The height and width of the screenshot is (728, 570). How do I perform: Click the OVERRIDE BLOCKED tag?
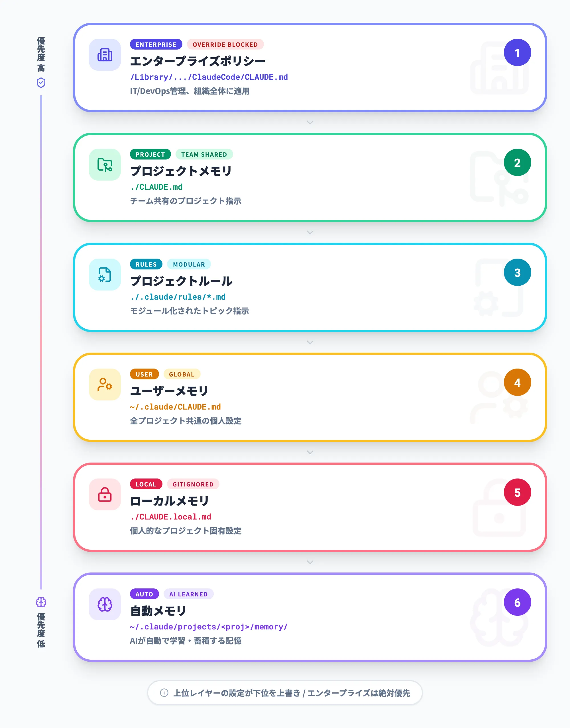tap(225, 44)
